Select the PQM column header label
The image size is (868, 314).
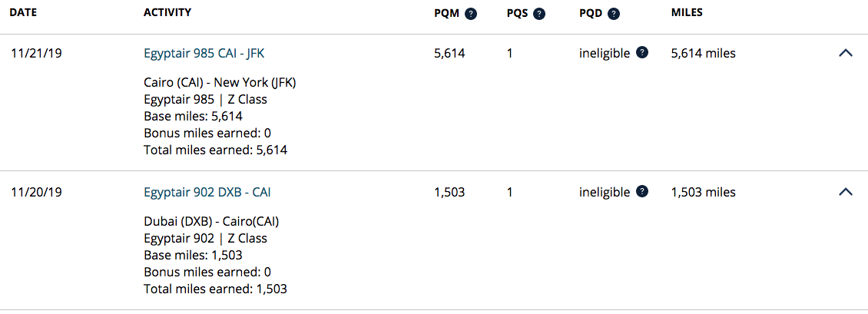coord(447,14)
